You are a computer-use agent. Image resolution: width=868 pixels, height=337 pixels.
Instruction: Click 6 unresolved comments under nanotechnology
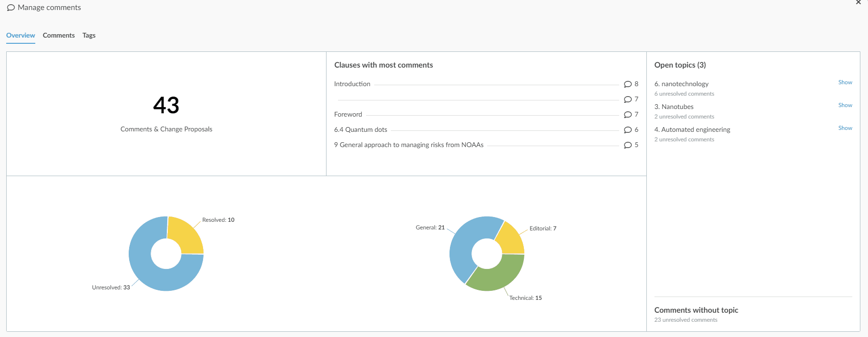(x=684, y=94)
